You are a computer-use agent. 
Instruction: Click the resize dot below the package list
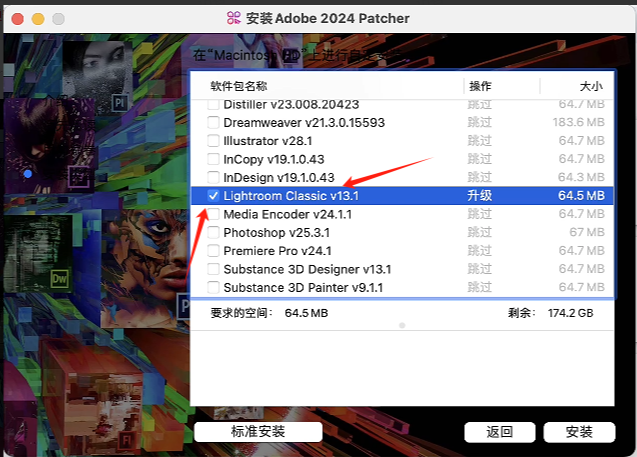click(x=402, y=325)
